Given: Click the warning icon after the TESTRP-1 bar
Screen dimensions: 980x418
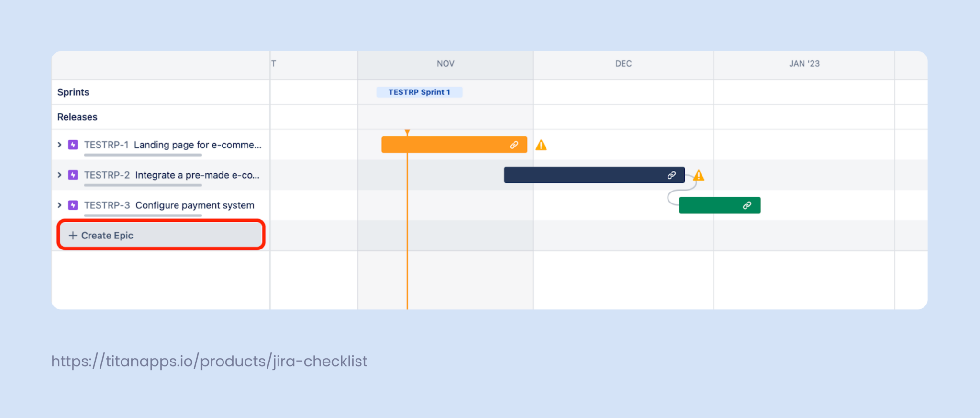Looking at the screenshot, I should (541, 144).
